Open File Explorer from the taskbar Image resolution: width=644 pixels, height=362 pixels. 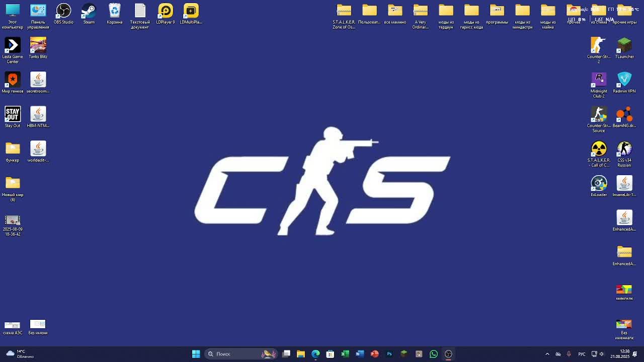pos(301,354)
